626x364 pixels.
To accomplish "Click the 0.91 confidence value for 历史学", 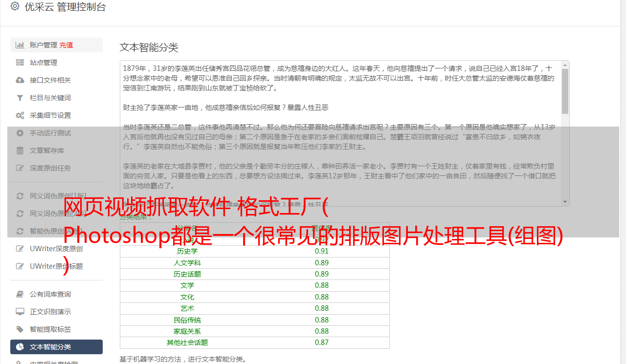I will 322,251.
